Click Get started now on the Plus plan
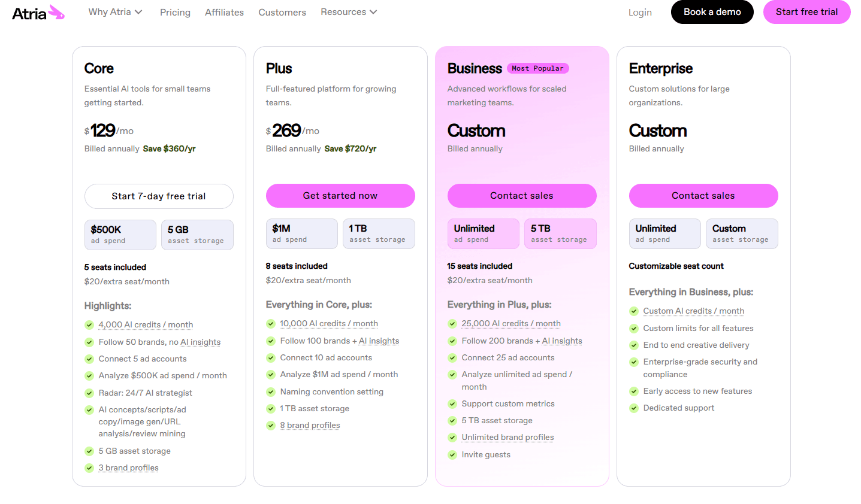Screen dimensions: 861x504 coord(340,196)
